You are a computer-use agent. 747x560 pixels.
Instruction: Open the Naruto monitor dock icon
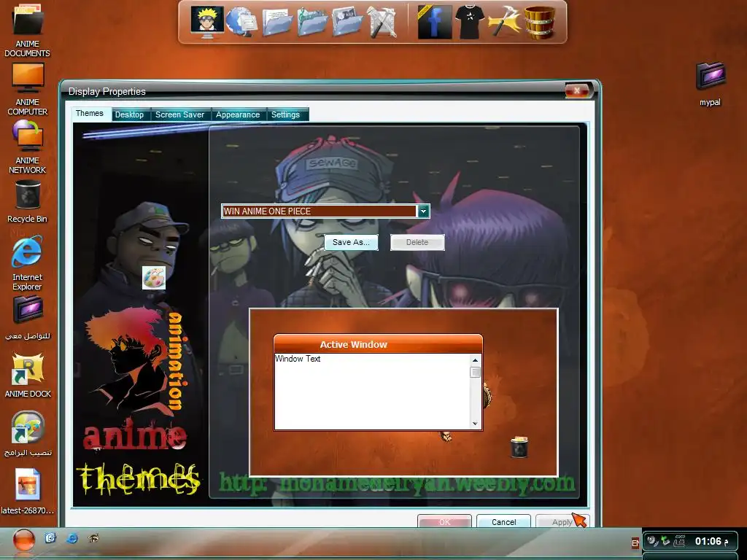coord(207,21)
